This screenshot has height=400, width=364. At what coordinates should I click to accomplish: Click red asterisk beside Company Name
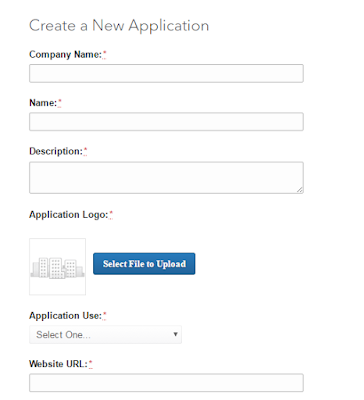[105, 54]
